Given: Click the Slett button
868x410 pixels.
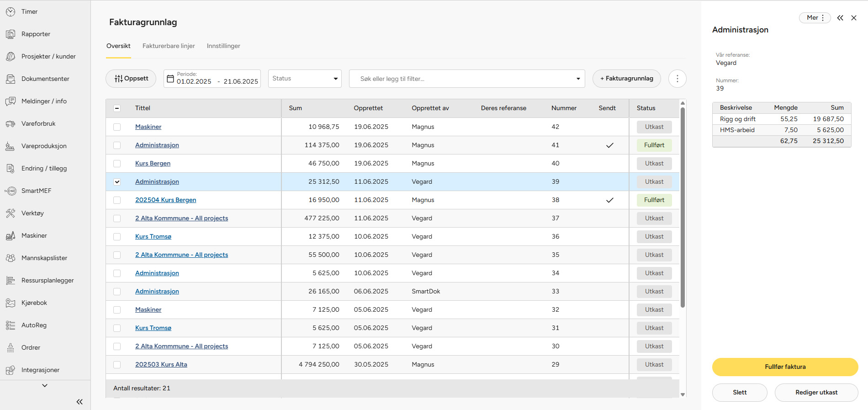Looking at the screenshot, I should point(740,392).
